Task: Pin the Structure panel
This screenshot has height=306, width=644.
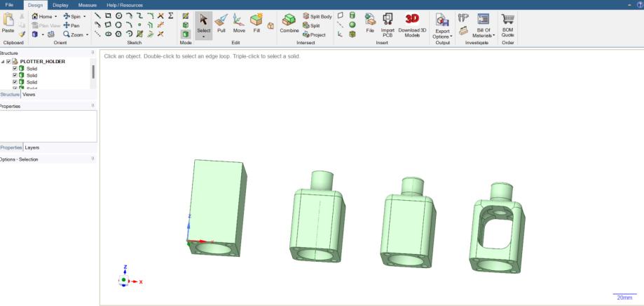Action: (93, 53)
